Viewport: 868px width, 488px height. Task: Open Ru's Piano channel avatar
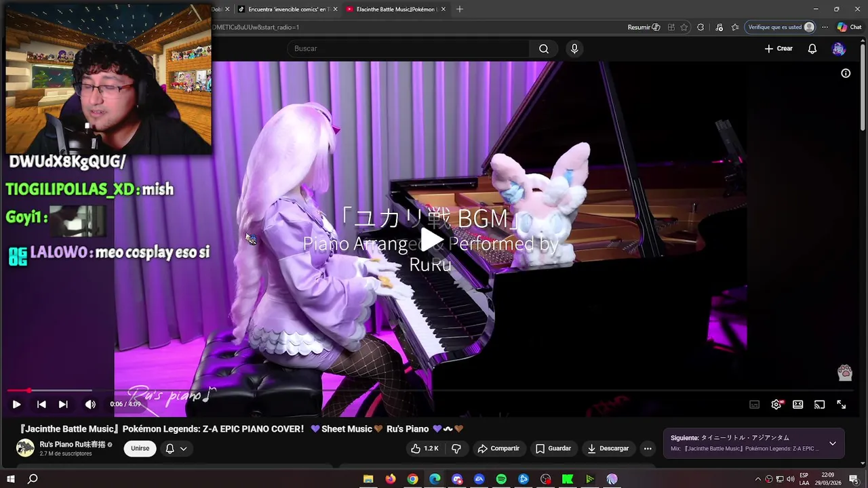(x=25, y=448)
